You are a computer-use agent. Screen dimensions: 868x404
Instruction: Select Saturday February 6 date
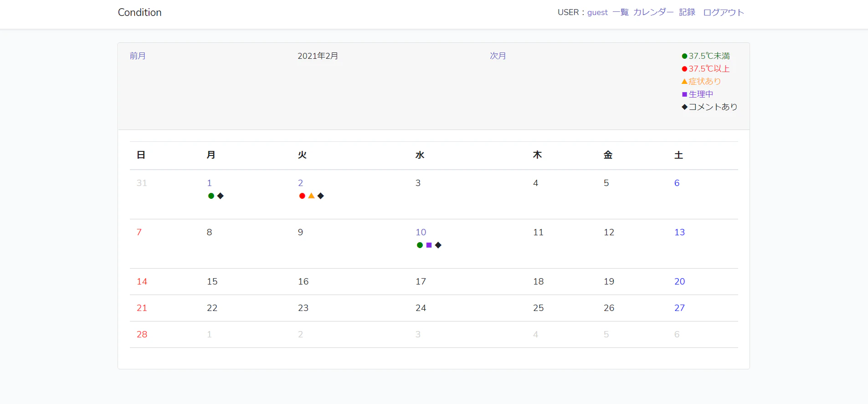[677, 183]
